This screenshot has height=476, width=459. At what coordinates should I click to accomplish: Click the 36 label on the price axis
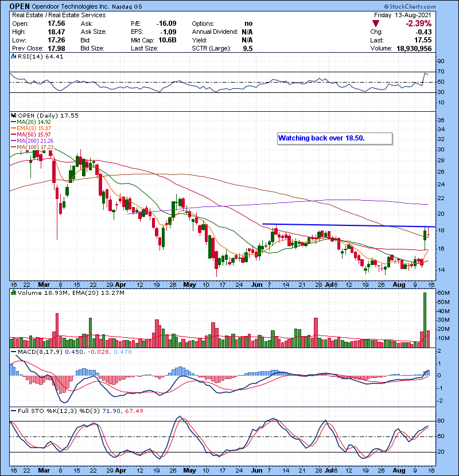click(441, 120)
